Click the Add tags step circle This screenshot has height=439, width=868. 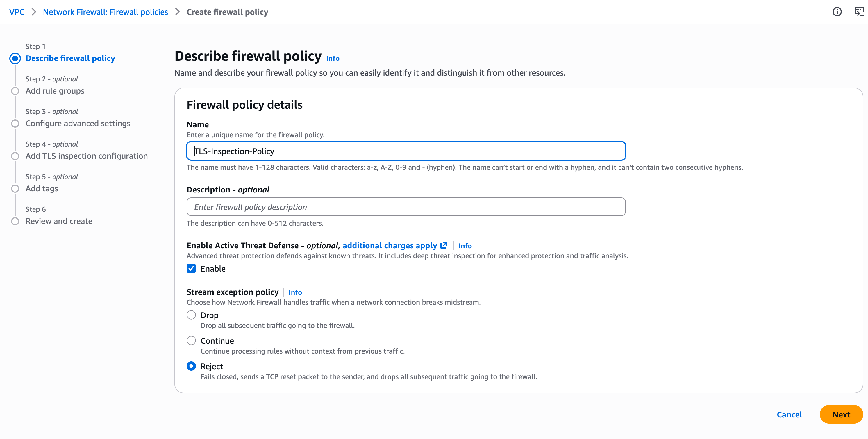[x=15, y=189]
